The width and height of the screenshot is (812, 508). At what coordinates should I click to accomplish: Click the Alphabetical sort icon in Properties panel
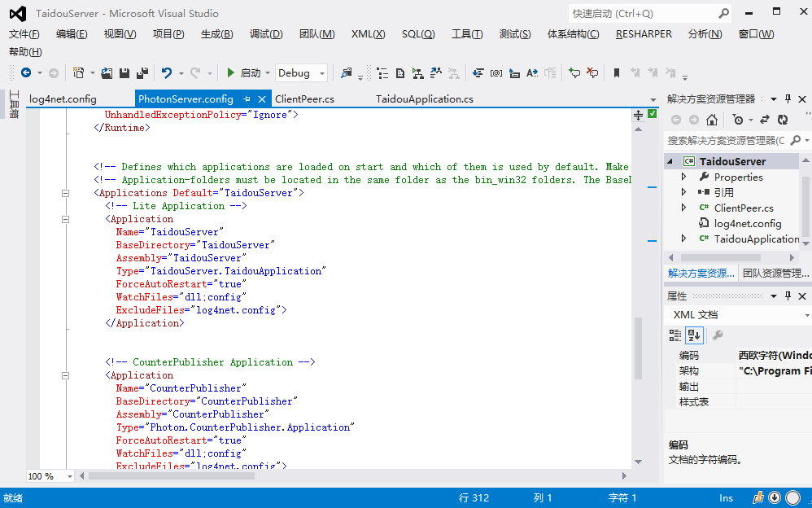click(694, 335)
